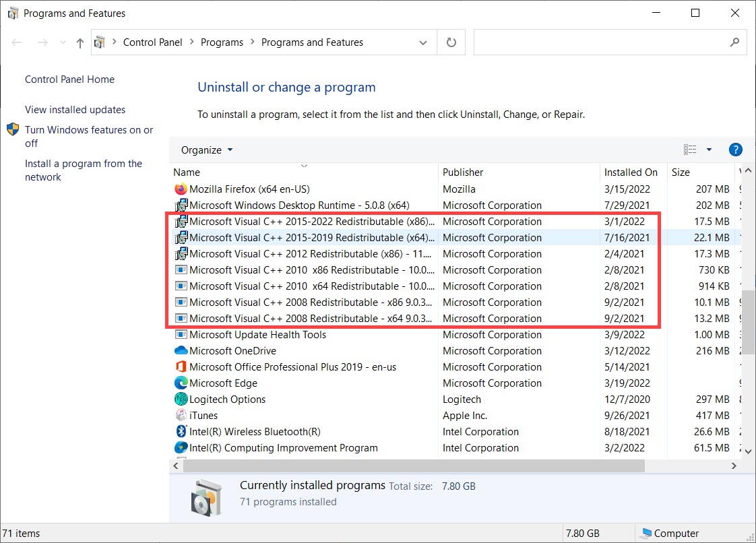
Task: Open Help using the blue question mark icon
Action: click(x=735, y=150)
